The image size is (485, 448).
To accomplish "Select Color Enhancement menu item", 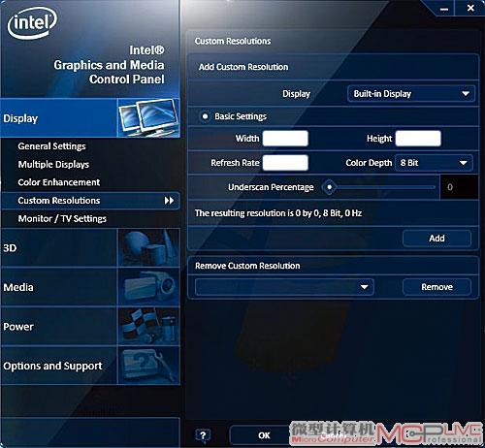I will (59, 182).
